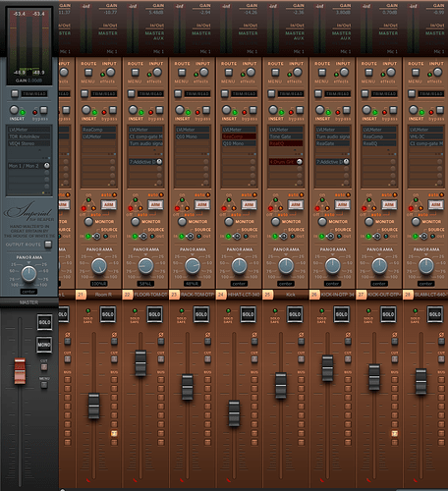
Task: Click the Input knob on RACK-TOM-DTP track
Action: click(204, 72)
